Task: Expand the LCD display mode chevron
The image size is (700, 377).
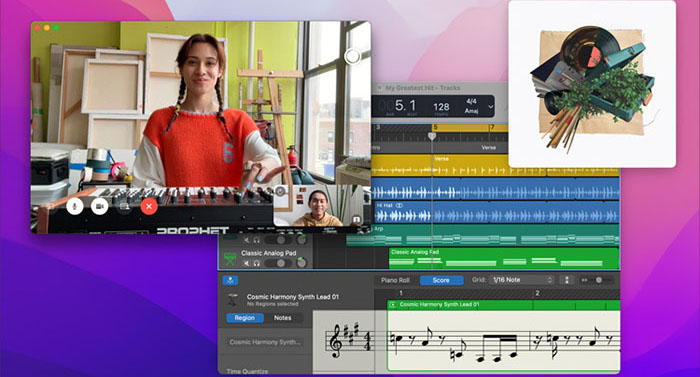Action: coord(491,107)
